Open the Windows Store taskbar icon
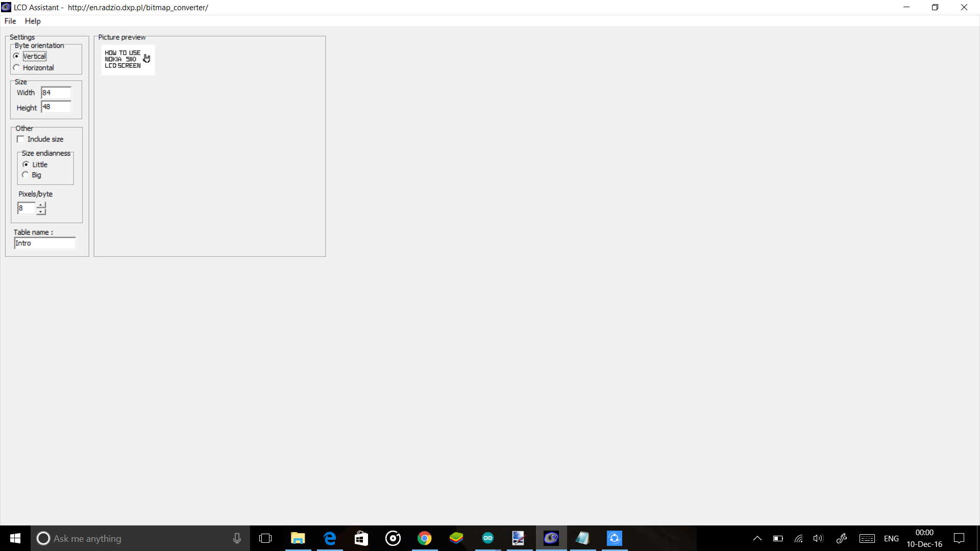The image size is (980, 551). pyautogui.click(x=361, y=538)
